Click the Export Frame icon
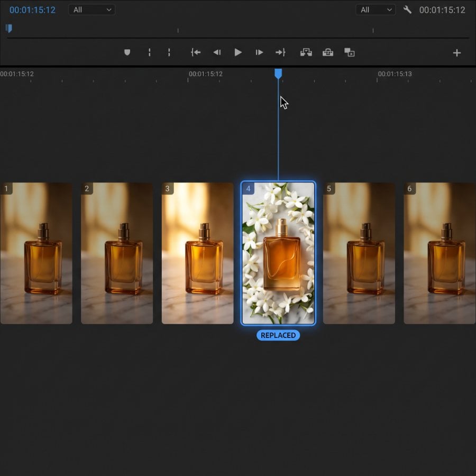 click(349, 52)
